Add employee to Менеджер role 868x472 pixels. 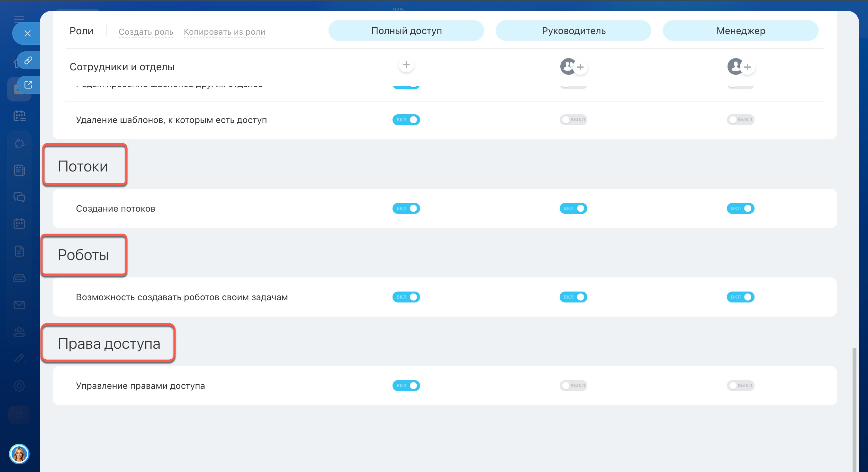[x=747, y=67]
